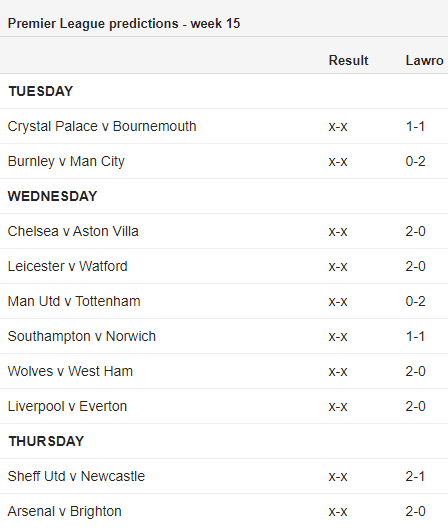Select Burnley v Man City fixture
The image size is (448, 528).
tap(66, 162)
